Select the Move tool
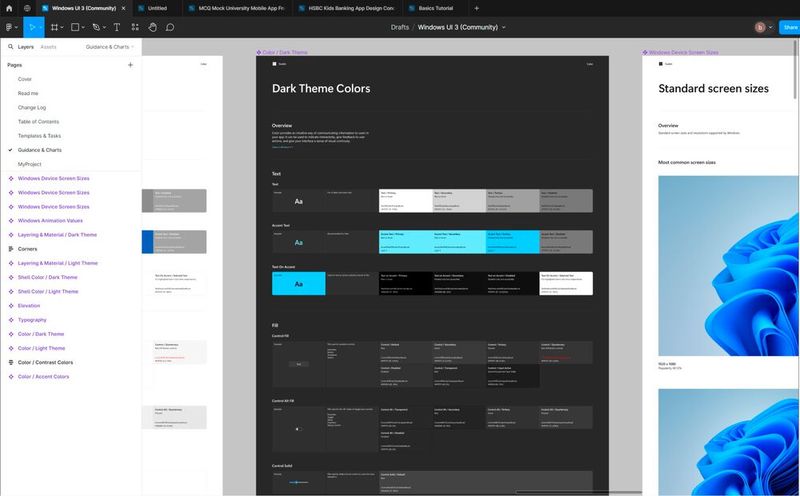Image resolution: width=800 pixels, height=496 pixels. coord(32,27)
